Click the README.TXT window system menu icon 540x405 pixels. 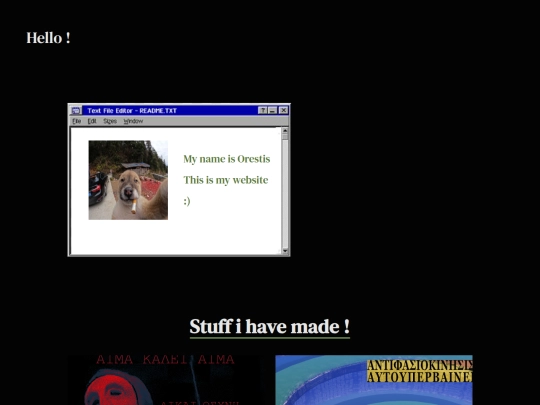click(x=76, y=111)
